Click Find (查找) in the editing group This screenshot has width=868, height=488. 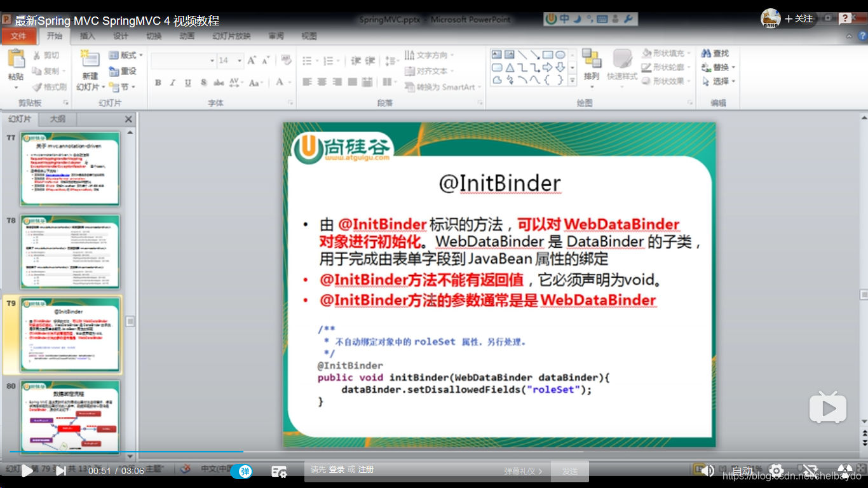click(x=715, y=53)
